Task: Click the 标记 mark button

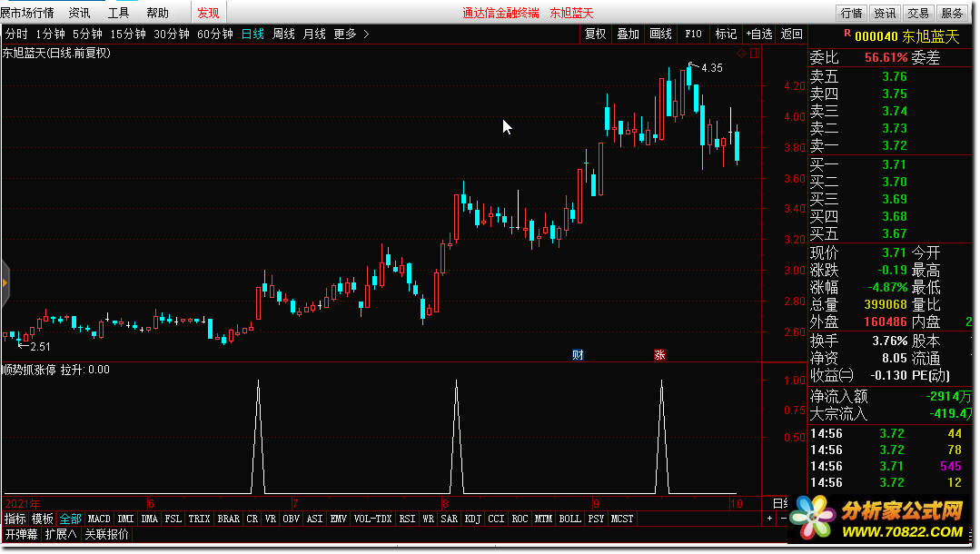Action: pos(726,34)
